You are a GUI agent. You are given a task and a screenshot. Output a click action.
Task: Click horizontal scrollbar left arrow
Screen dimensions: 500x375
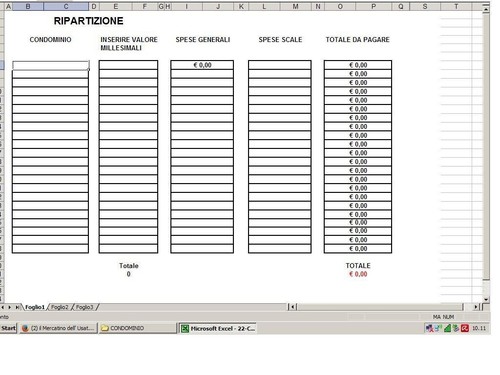[292, 307]
